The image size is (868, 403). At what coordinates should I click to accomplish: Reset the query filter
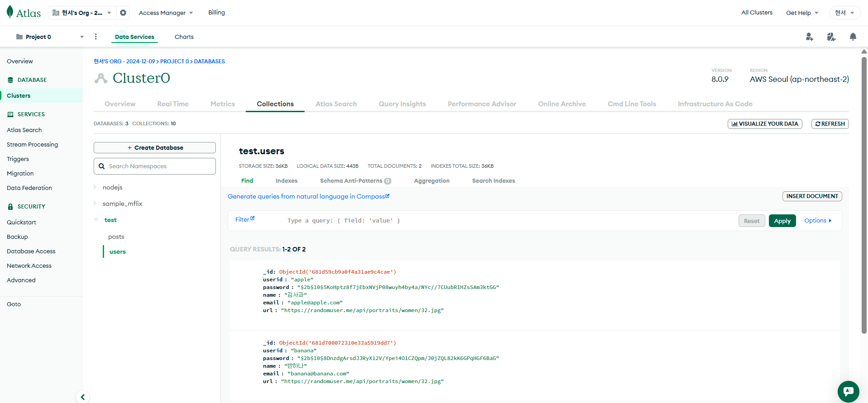pos(752,221)
